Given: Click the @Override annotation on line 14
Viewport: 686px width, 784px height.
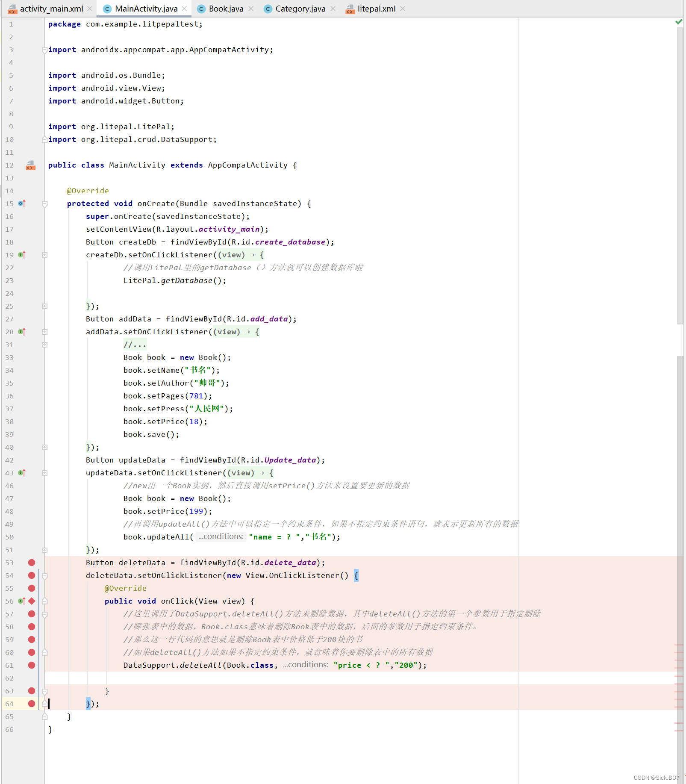Looking at the screenshot, I should tap(88, 191).
